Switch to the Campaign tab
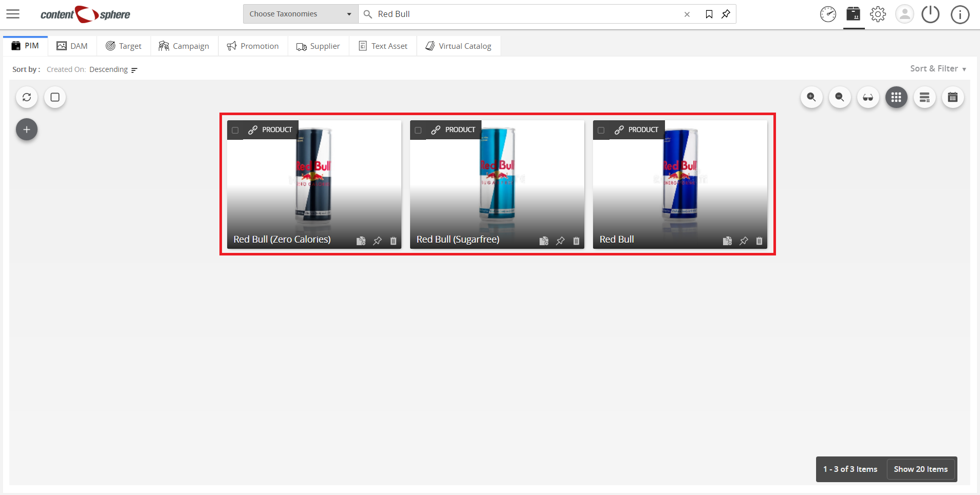This screenshot has width=980, height=495. pyautogui.click(x=184, y=46)
